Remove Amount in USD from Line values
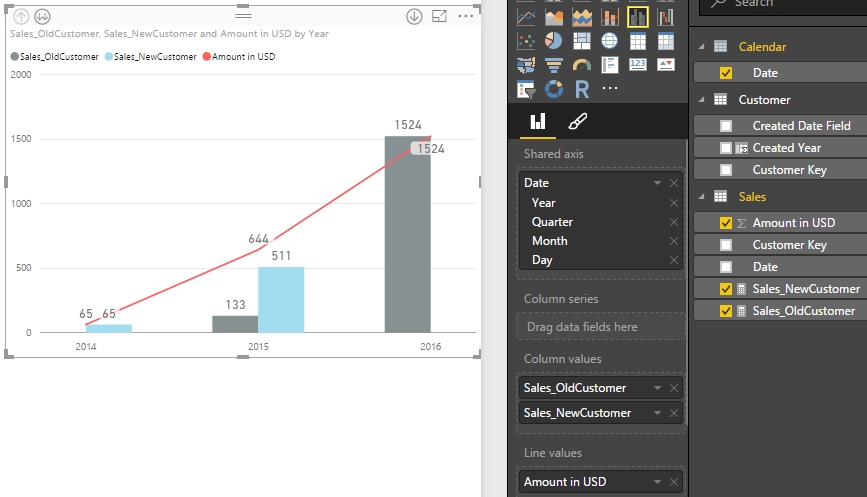The image size is (867, 497). point(674,482)
